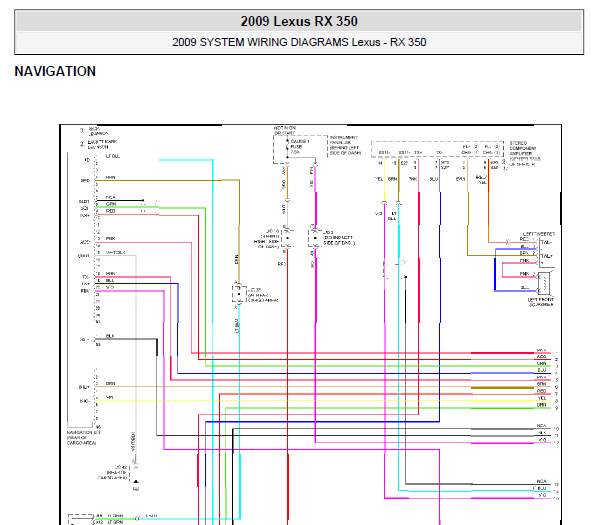Click '2009 SYSTEM WIRING DIAGRAMS Lexus - RX 350' subtitle

[x=299, y=42]
